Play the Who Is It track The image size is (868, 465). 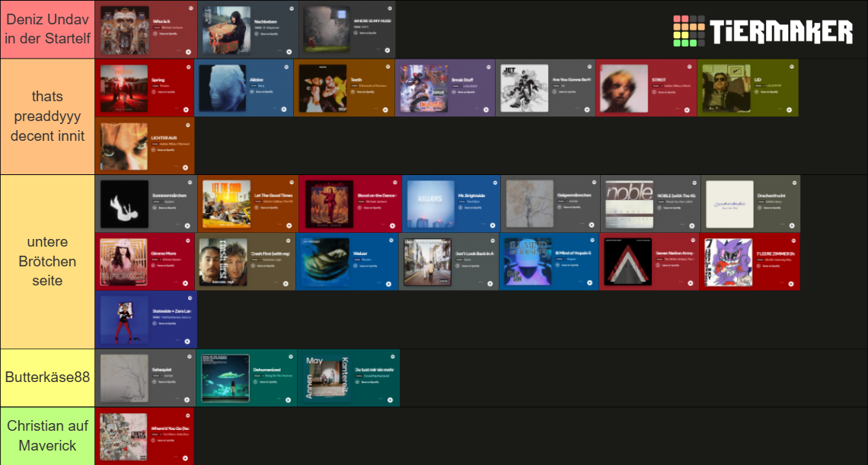pyautogui.click(x=188, y=52)
